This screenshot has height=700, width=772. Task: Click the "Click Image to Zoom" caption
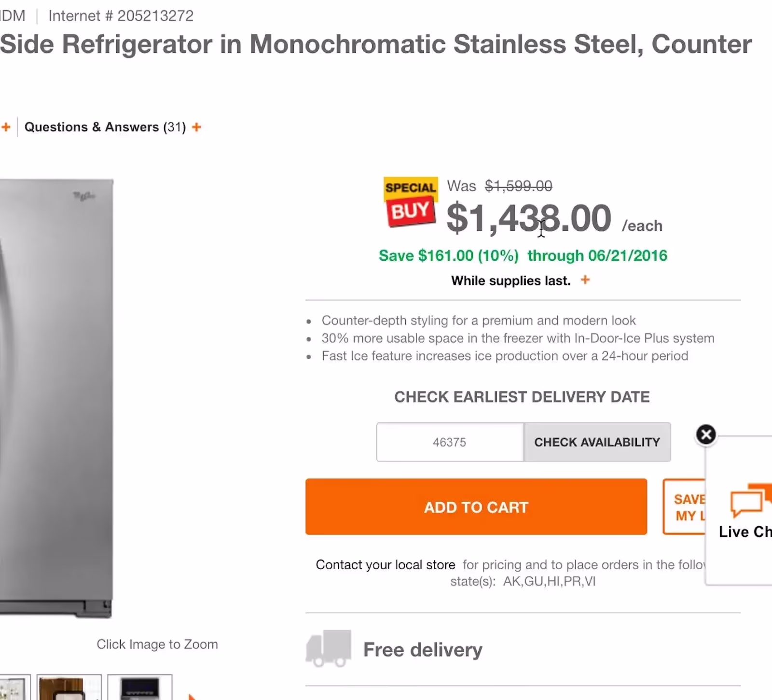(157, 644)
